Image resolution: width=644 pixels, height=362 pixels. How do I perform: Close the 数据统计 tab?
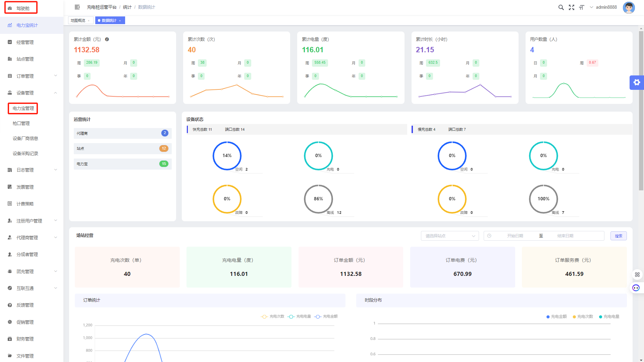pyautogui.click(x=120, y=21)
